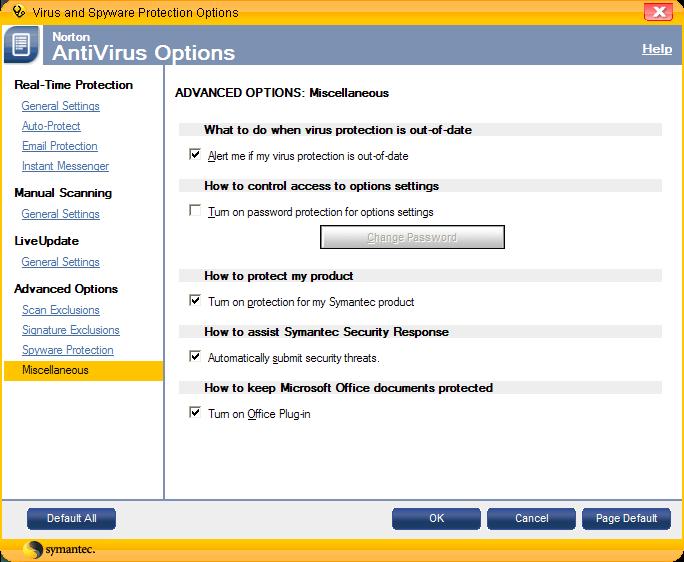Reset this page with Page Default
This screenshot has height=562, width=684.
(x=626, y=518)
